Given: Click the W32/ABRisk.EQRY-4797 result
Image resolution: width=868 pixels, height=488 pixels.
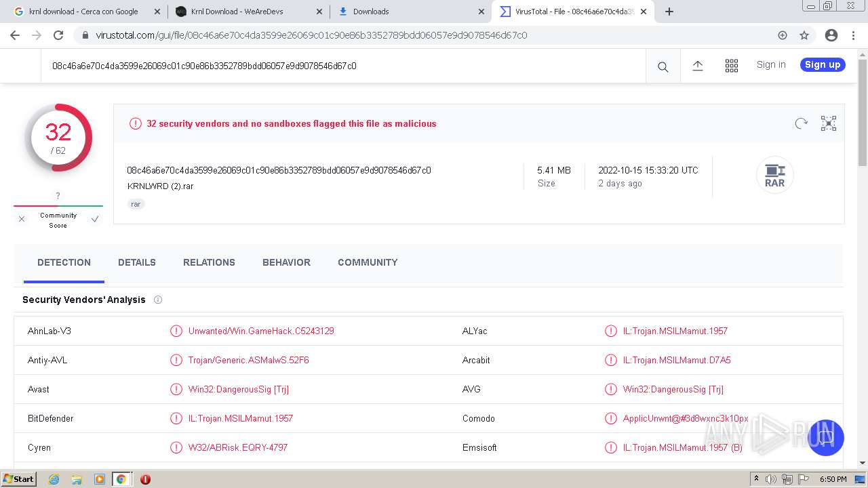Looking at the screenshot, I should tap(238, 447).
